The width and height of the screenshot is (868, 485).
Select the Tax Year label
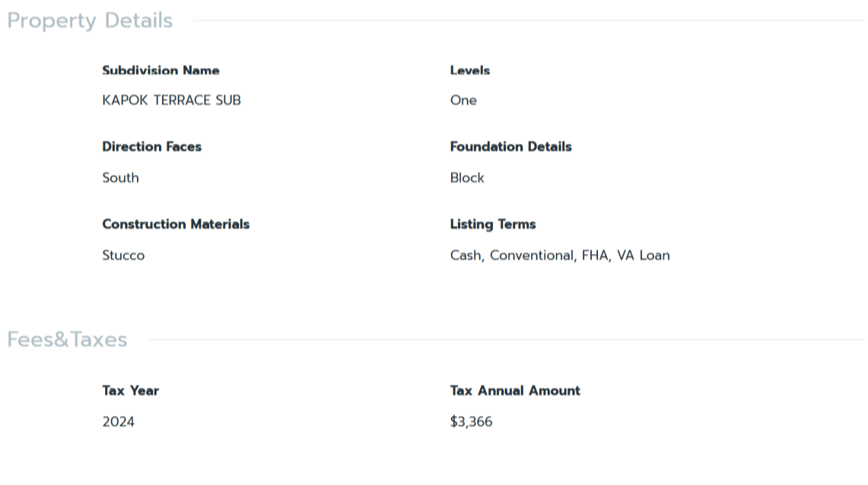click(130, 391)
